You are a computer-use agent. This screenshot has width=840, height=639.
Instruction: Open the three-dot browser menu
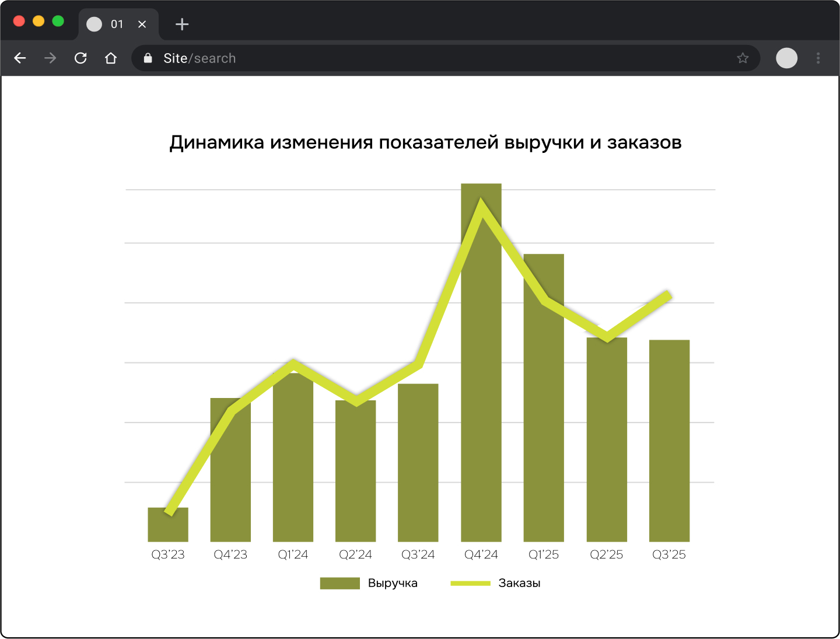818,58
